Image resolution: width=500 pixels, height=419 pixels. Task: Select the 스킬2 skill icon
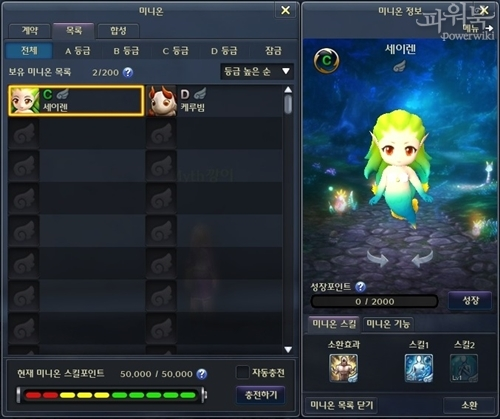[464, 368]
